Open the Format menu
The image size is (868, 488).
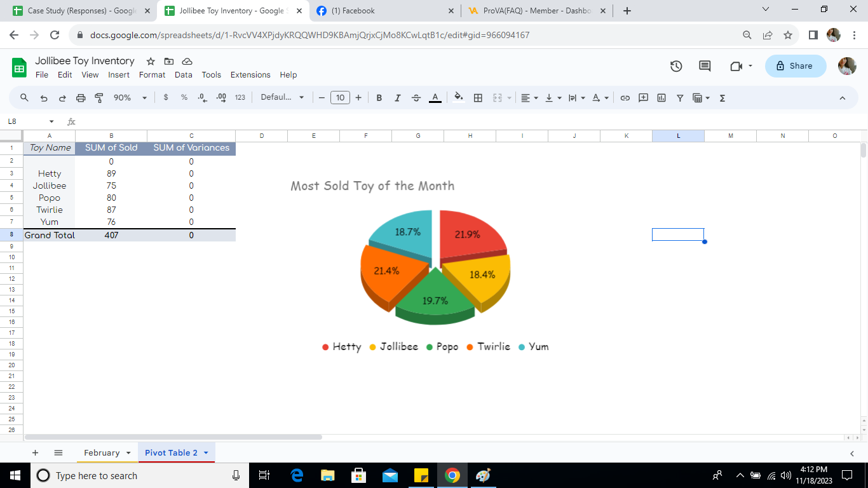point(153,75)
